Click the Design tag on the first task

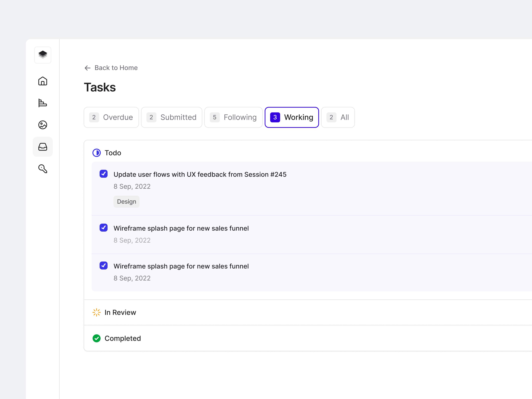pyautogui.click(x=126, y=201)
